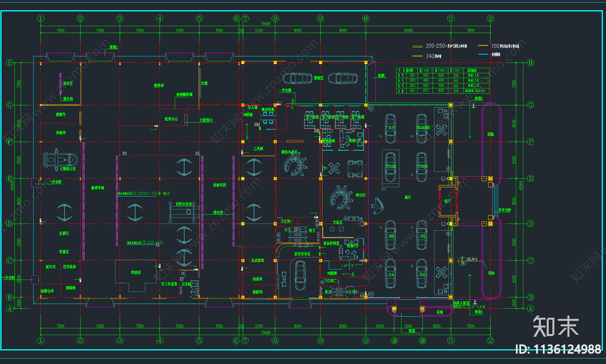Viewport: 606px width, 364px height.
Task: Click the 顾客休息区 label
Action: (289, 152)
